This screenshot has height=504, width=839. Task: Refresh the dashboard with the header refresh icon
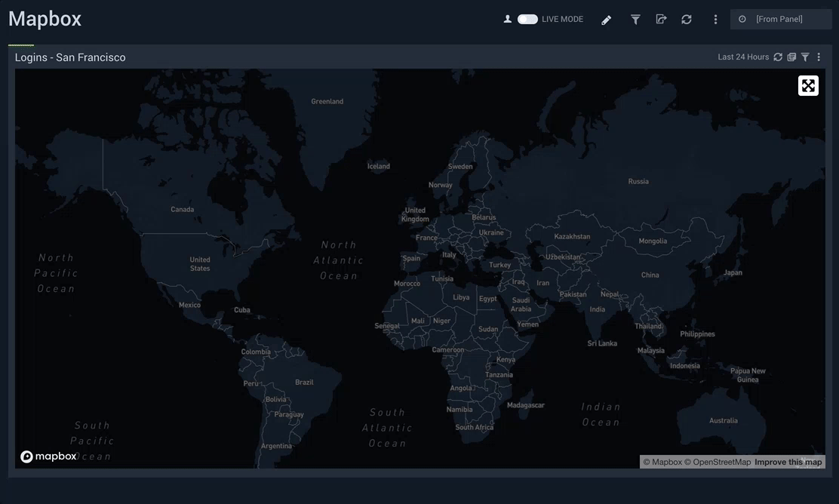687,20
